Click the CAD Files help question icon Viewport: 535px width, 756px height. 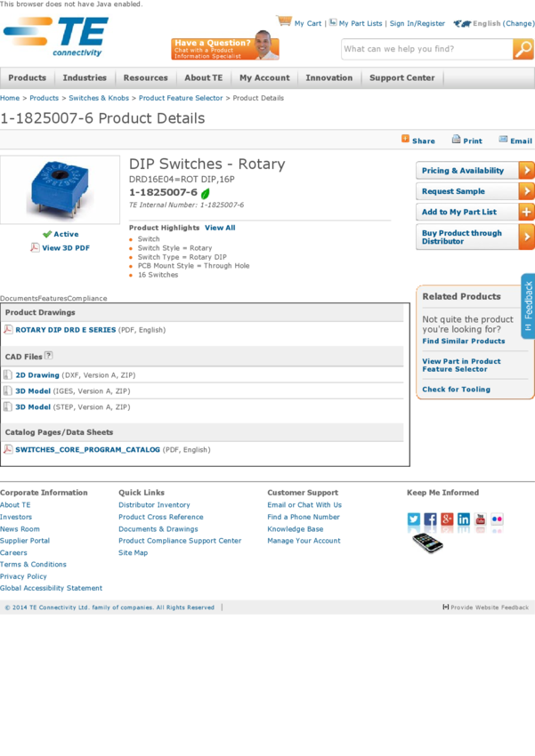click(48, 356)
